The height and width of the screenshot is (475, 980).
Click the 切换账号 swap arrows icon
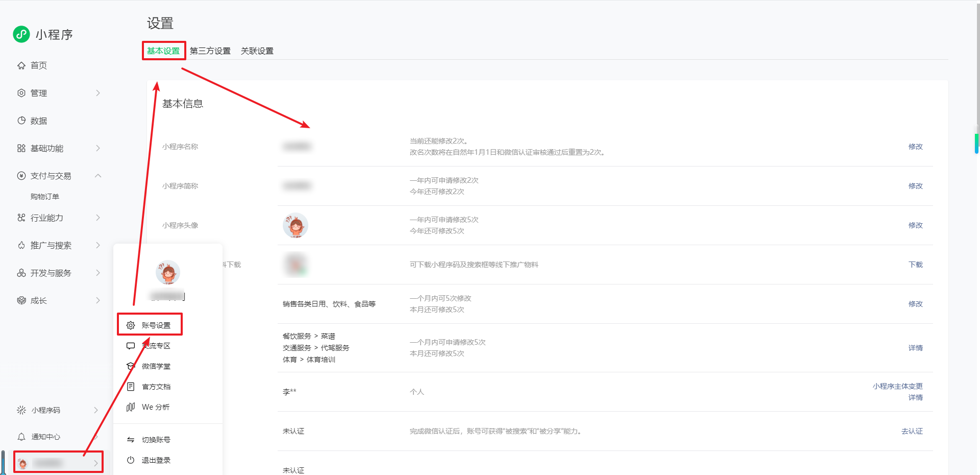(131, 440)
